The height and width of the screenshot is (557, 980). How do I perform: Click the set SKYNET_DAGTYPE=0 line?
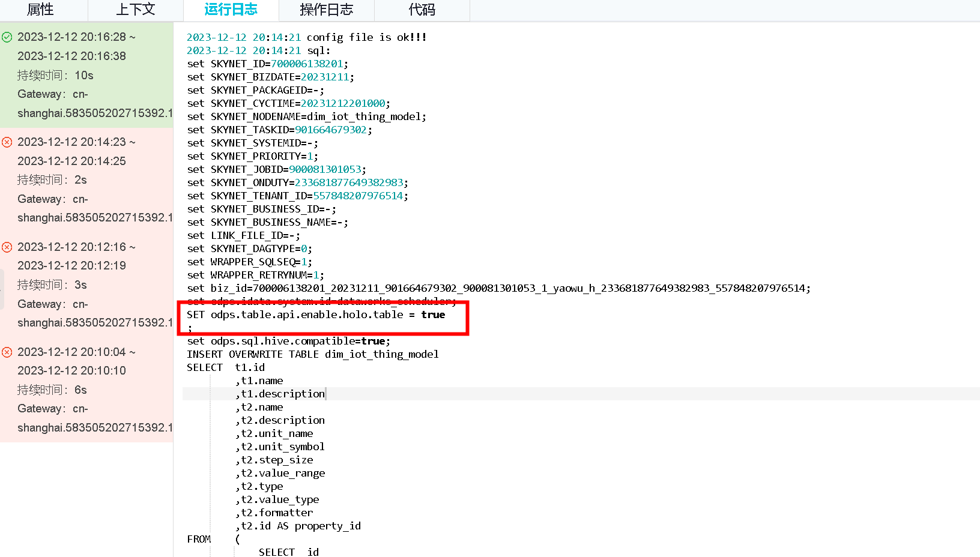click(x=250, y=248)
